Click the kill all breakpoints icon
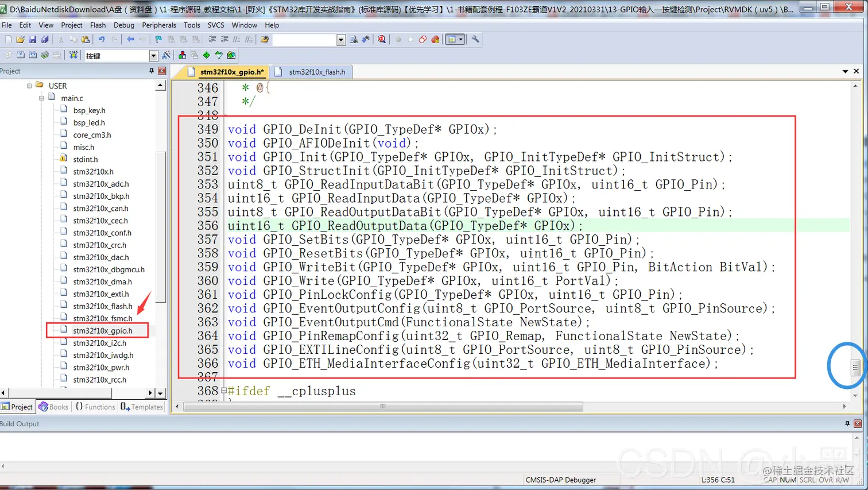 tap(435, 40)
